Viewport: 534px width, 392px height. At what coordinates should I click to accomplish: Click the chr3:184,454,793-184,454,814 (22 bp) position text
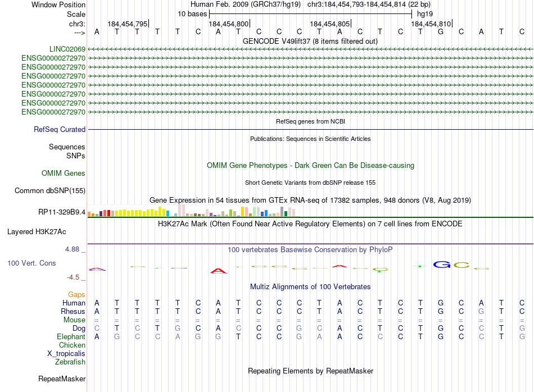coord(369,4)
